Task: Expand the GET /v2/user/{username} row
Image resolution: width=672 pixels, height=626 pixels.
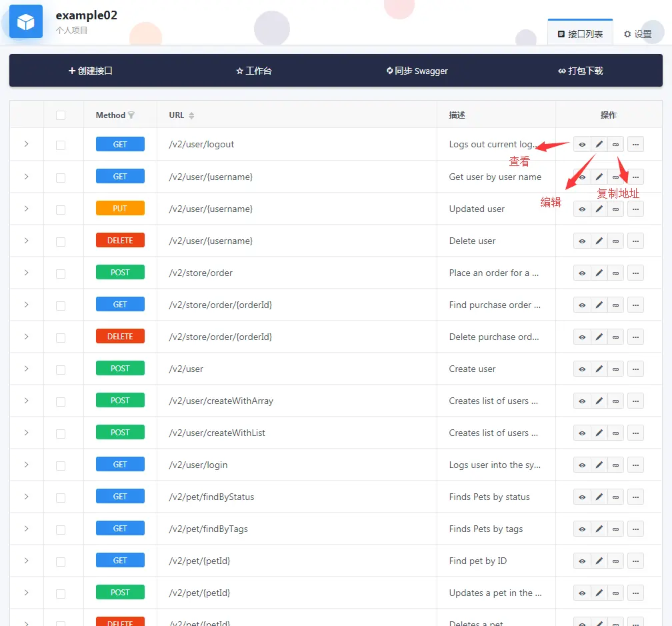Action: click(26, 177)
